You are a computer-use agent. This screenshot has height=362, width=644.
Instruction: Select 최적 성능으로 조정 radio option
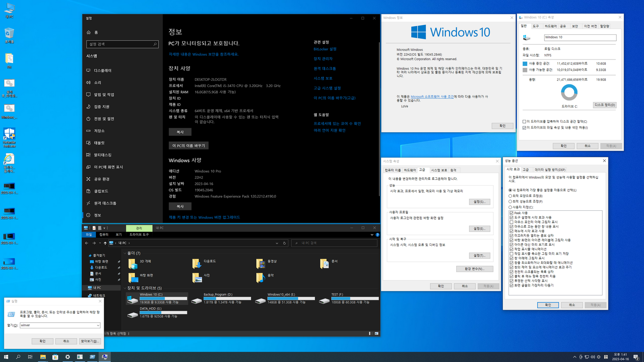click(x=510, y=201)
